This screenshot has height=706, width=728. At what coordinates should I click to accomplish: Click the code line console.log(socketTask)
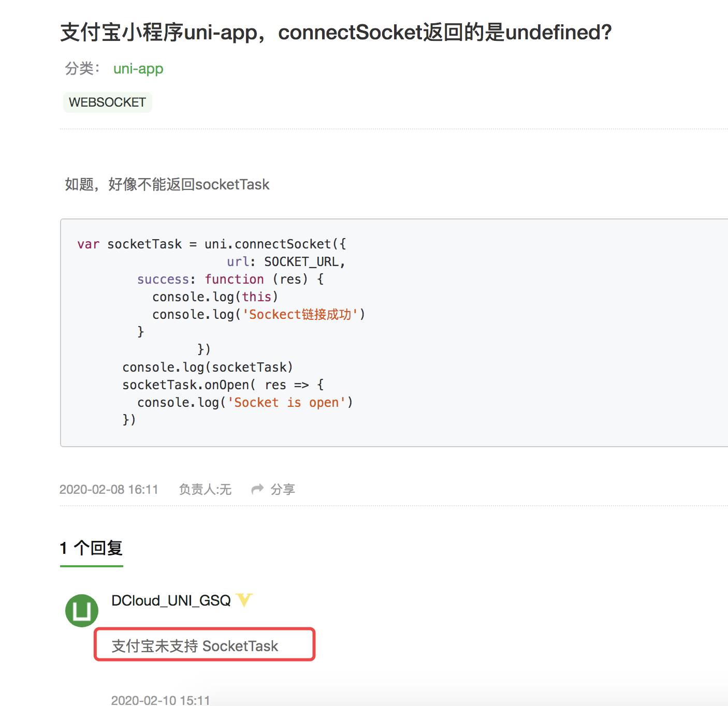point(208,367)
